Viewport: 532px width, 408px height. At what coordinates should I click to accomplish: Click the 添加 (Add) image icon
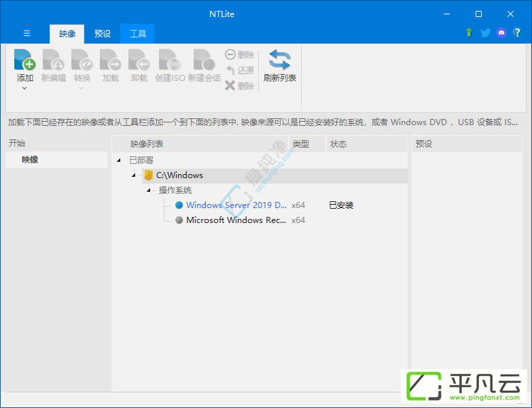click(x=24, y=60)
